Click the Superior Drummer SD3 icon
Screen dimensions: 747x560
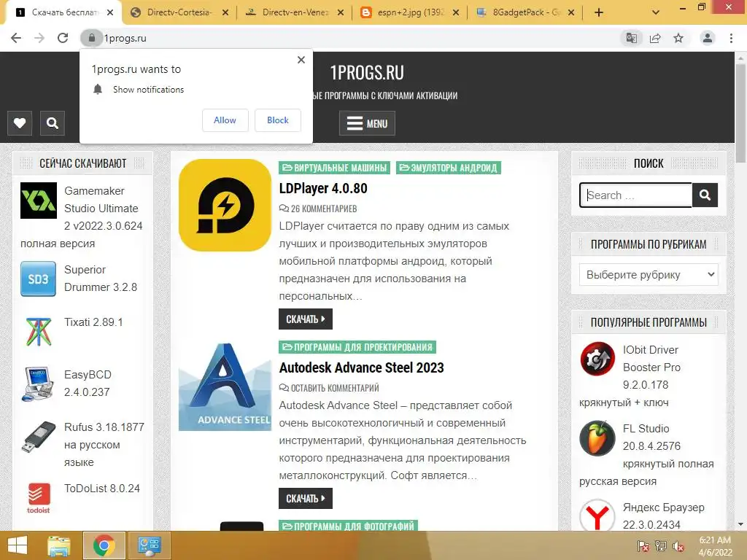click(39, 279)
